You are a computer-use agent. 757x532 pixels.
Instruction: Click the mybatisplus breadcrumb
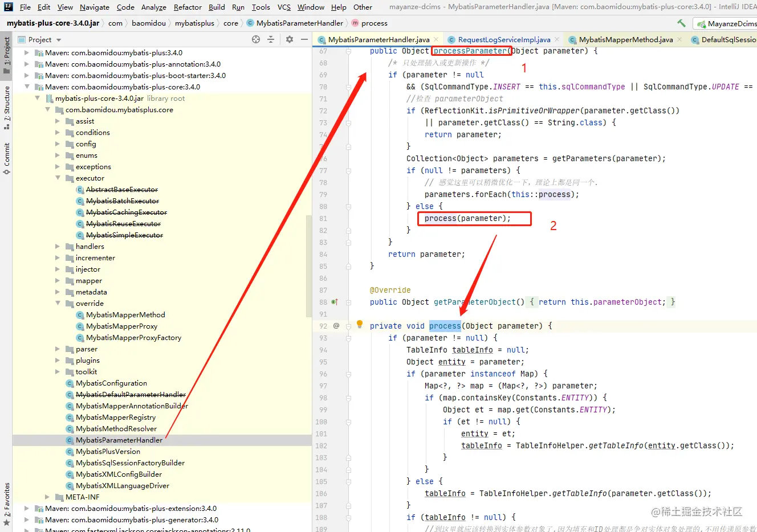tap(194, 23)
